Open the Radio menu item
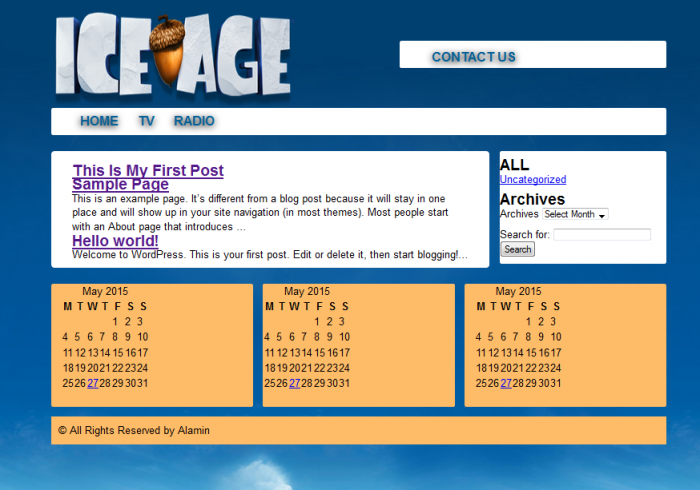The image size is (700, 490). pyautogui.click(x=194, y=121)
